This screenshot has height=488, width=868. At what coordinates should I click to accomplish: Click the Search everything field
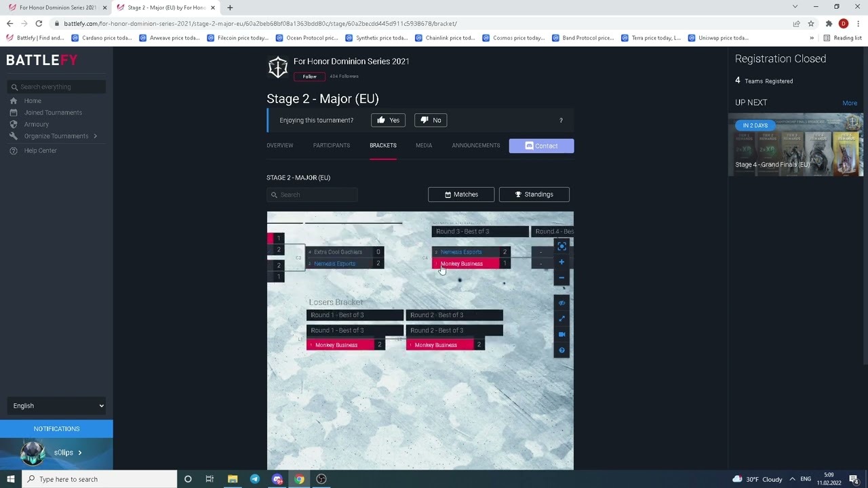point(57,87)
